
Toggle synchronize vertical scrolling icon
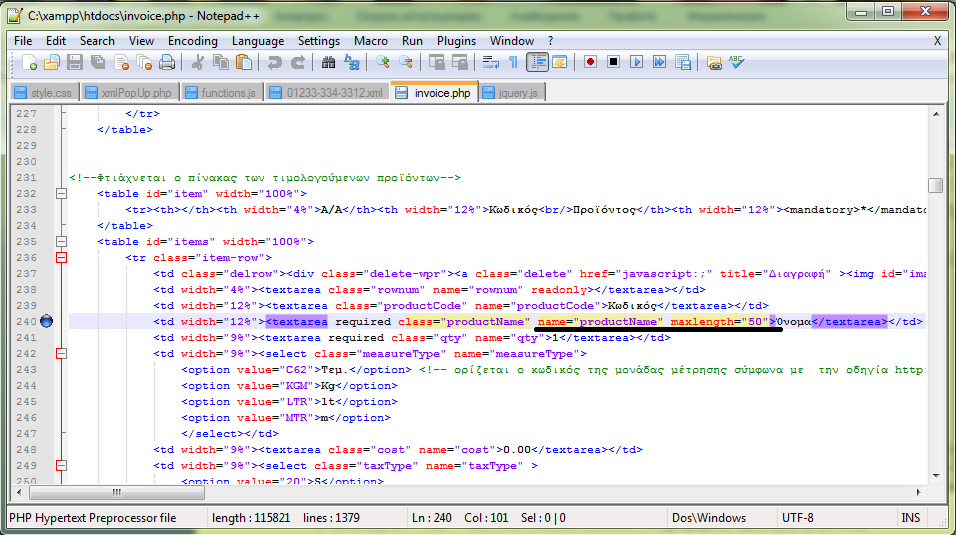[x=437, y=62]
